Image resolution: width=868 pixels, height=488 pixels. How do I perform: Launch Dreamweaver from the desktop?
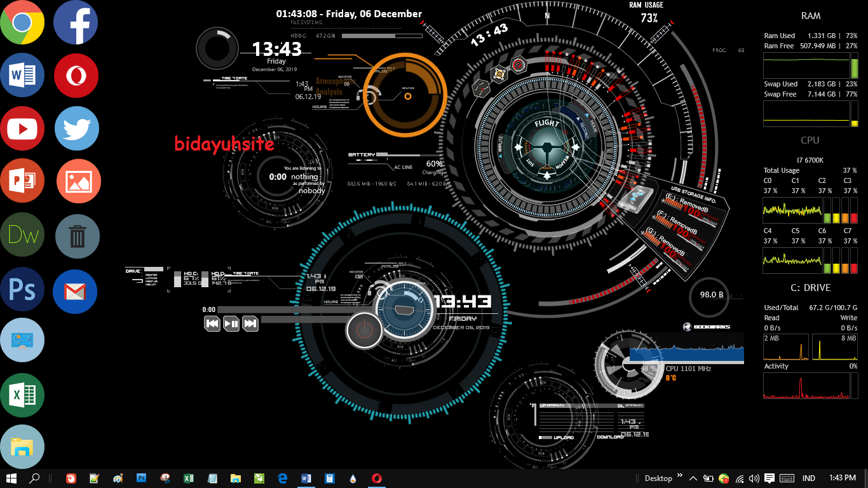click(x=23, y=234)
